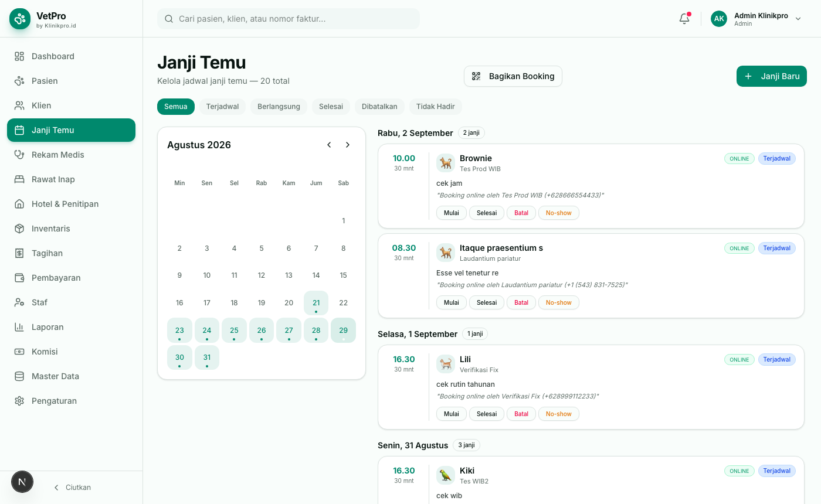
Task: Open the Rekam Medis stethoscope icon
Action: point(19,155)
